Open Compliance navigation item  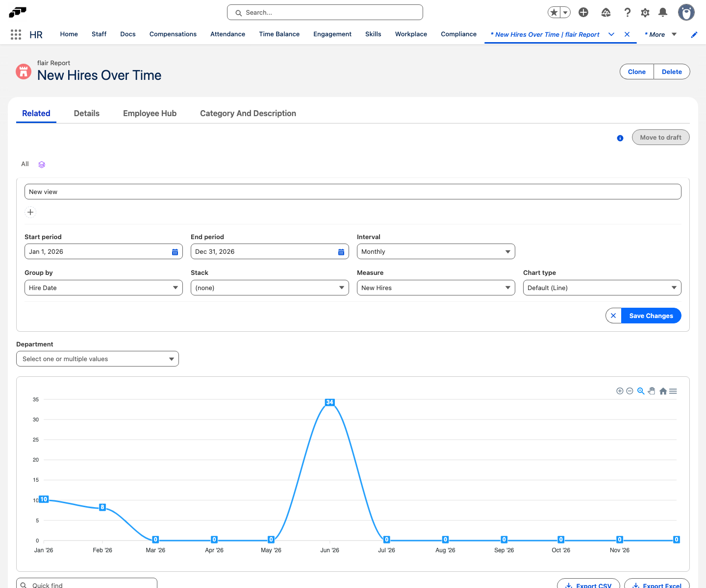458,34
